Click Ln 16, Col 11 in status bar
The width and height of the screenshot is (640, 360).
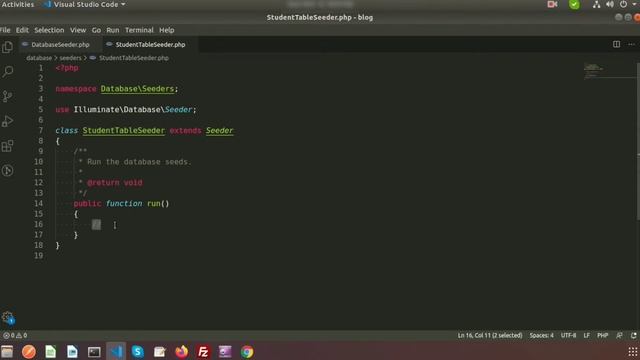490,335
